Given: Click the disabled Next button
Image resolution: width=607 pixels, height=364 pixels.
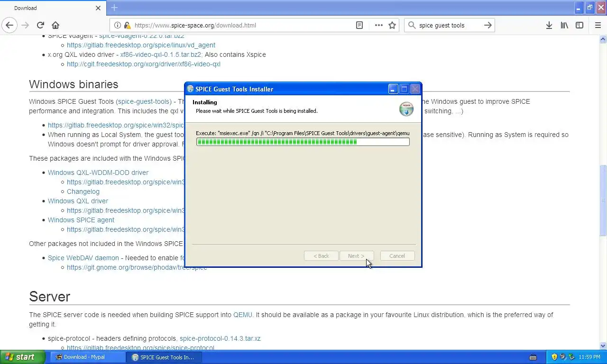Looking at the screenshot, I should (356, 256).
